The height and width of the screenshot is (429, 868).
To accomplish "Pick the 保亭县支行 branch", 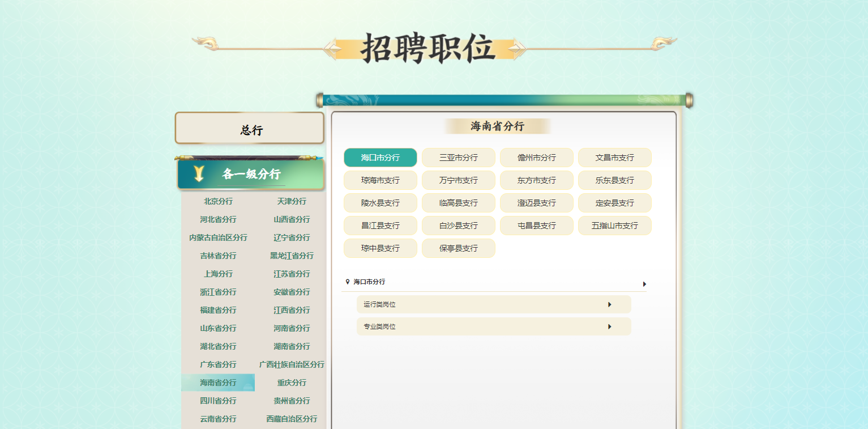I will pos(459,248).
